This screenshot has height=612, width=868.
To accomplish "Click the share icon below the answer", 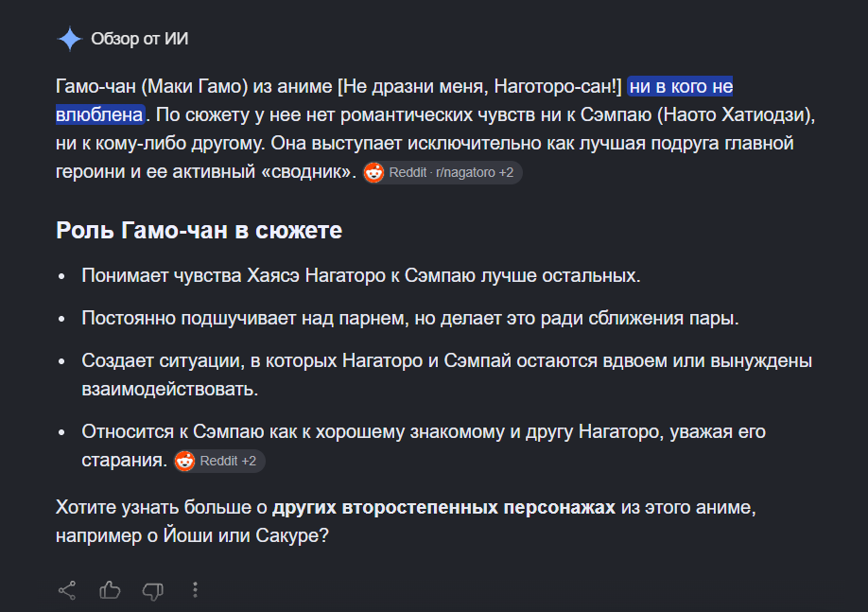I will [67, 590].
